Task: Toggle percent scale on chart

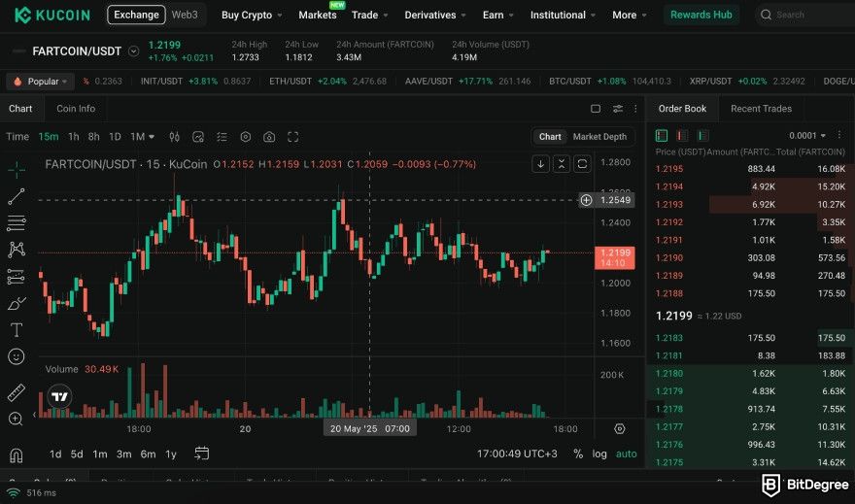Action: (x=578, y=454)
